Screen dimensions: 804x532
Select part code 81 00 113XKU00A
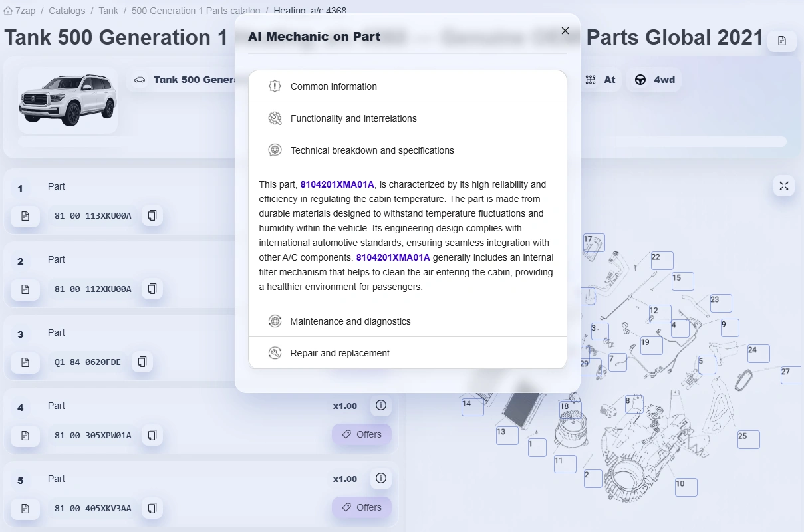coord(93,216)
